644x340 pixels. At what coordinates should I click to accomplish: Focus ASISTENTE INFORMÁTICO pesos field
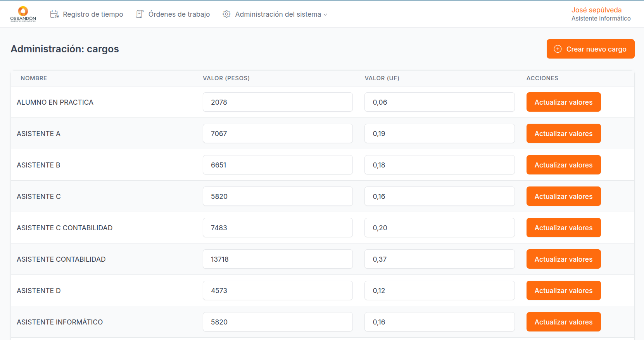tap(278, 322)
